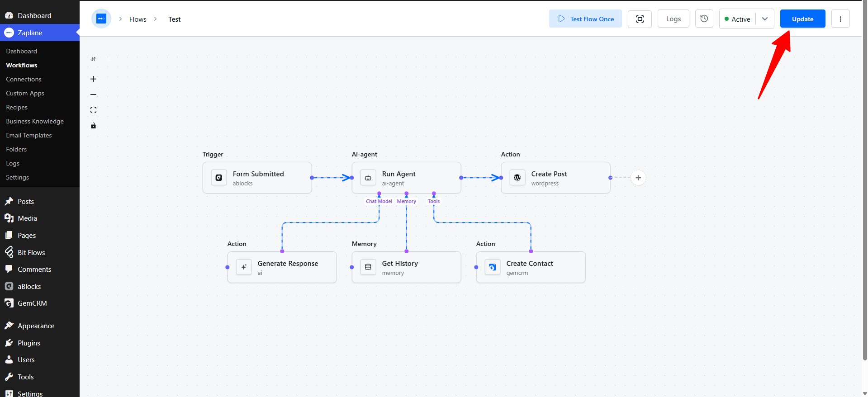868x397 pixels.
Task: Click the layout direction arrows icon
Action: [94, 59]
